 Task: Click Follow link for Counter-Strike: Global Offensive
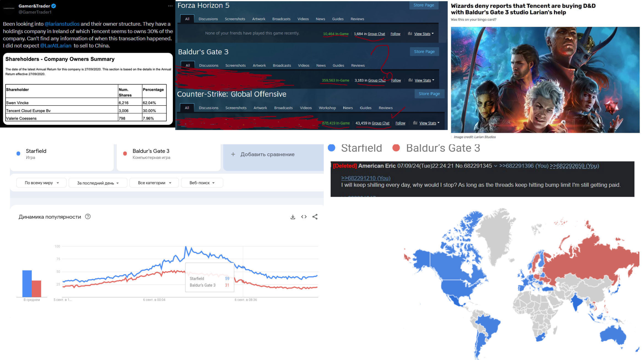[400, 123]
